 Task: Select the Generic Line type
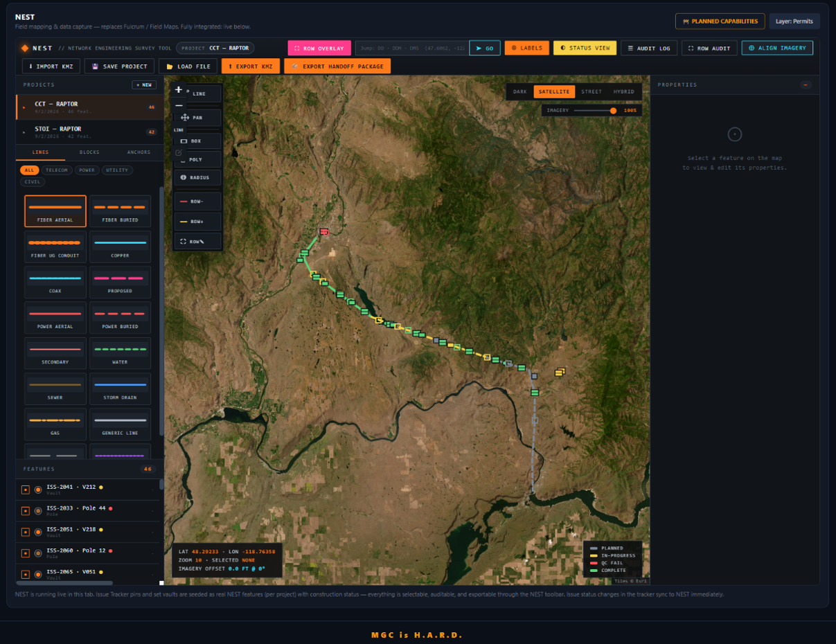click(x=120, y=424)
